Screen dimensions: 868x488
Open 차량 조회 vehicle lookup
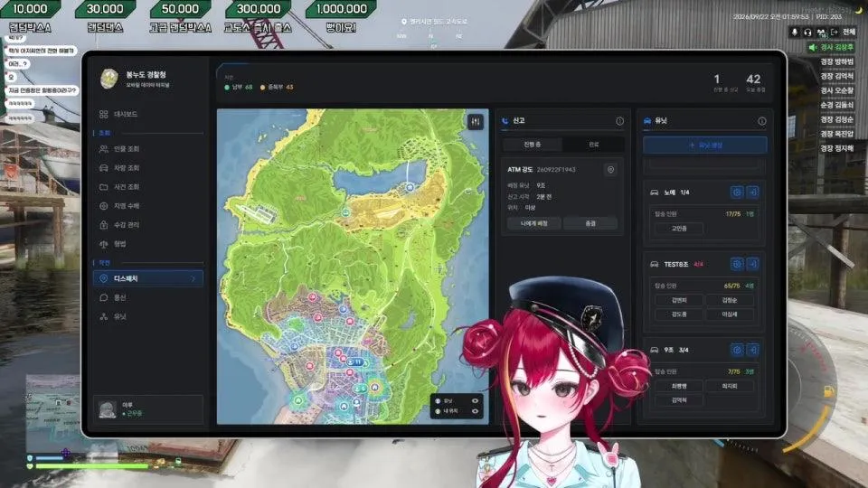(x=148, y=168)
